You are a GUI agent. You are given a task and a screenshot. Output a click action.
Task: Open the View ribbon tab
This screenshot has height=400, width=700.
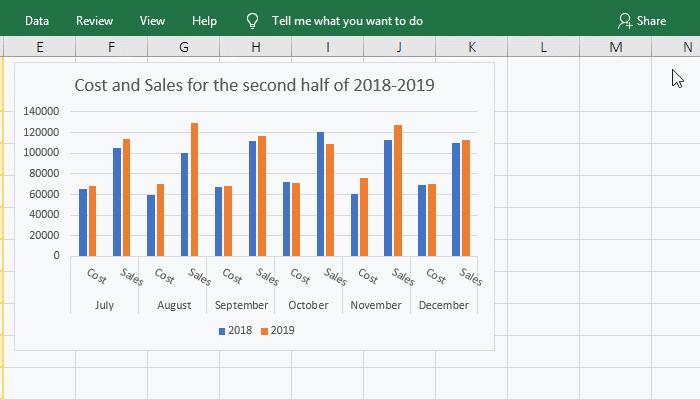153,20
